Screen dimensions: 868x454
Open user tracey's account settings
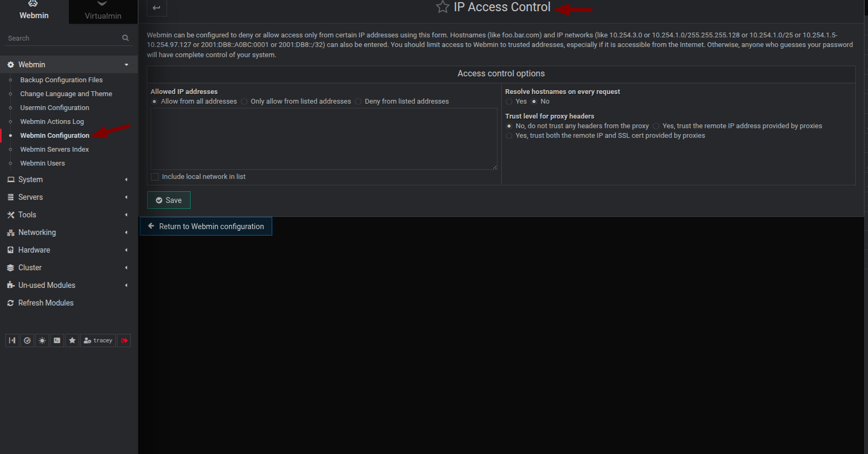point(98,340)
